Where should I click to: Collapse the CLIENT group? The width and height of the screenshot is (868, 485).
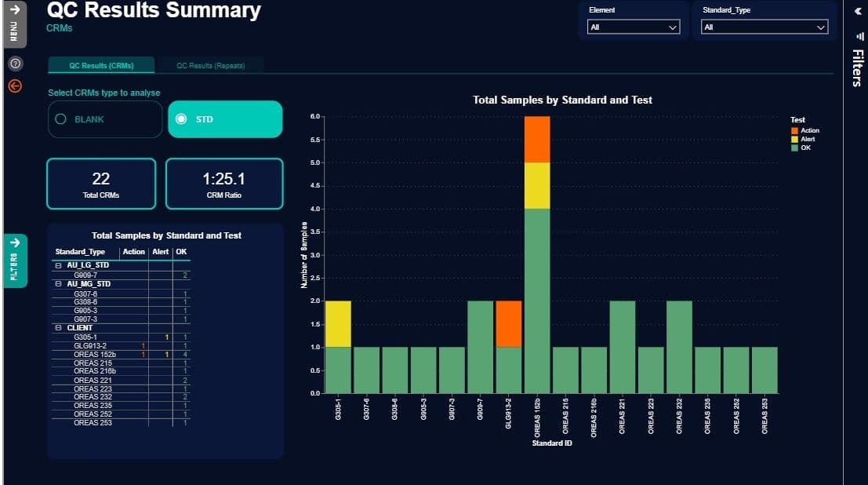[x=58, y=328]
